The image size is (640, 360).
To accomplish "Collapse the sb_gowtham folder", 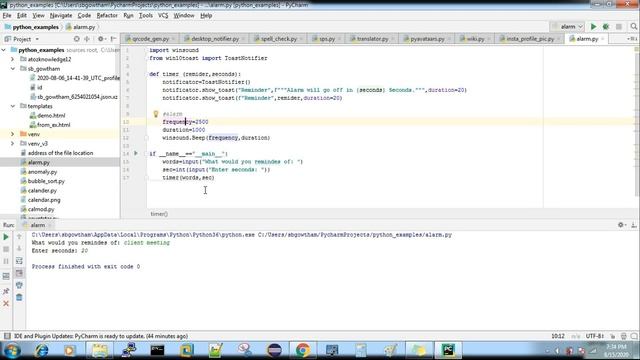I will click(x=13, y=69).
